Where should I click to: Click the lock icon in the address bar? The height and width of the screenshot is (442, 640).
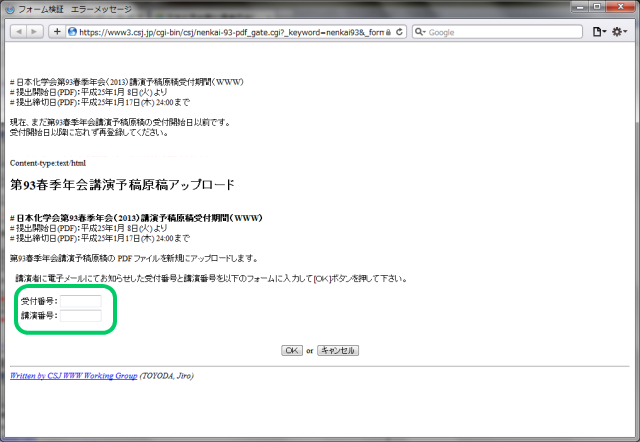388,32
